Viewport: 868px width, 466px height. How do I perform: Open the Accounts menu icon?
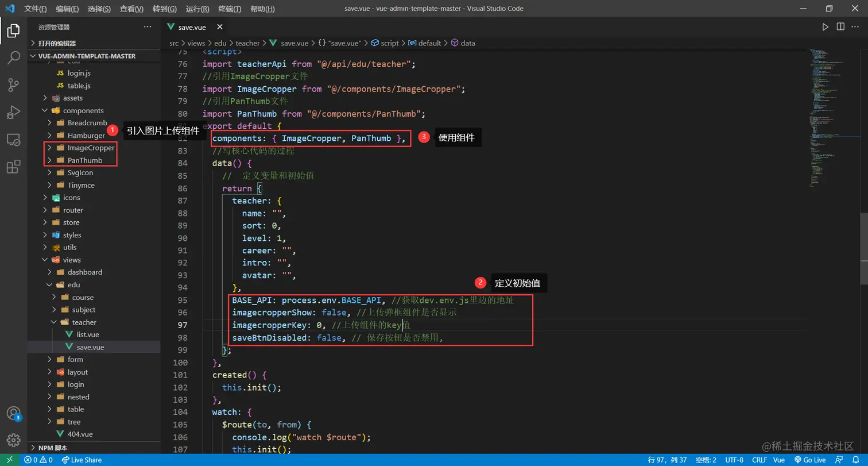point(13,414)
